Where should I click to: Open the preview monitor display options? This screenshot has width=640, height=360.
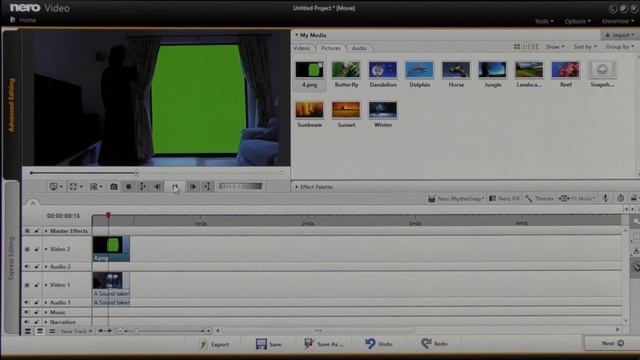pyautogui.click(x=56, y=187)
